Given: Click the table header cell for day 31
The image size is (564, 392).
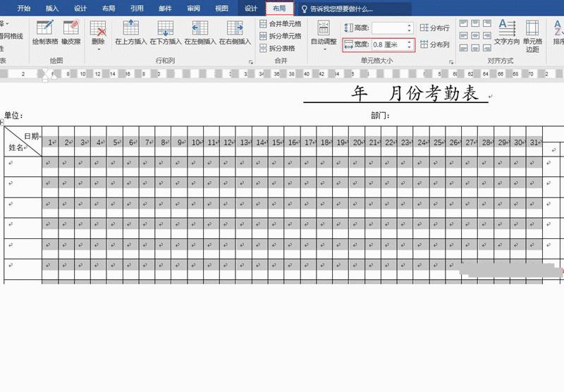Looking at the screenshot, I should (534, 142).
